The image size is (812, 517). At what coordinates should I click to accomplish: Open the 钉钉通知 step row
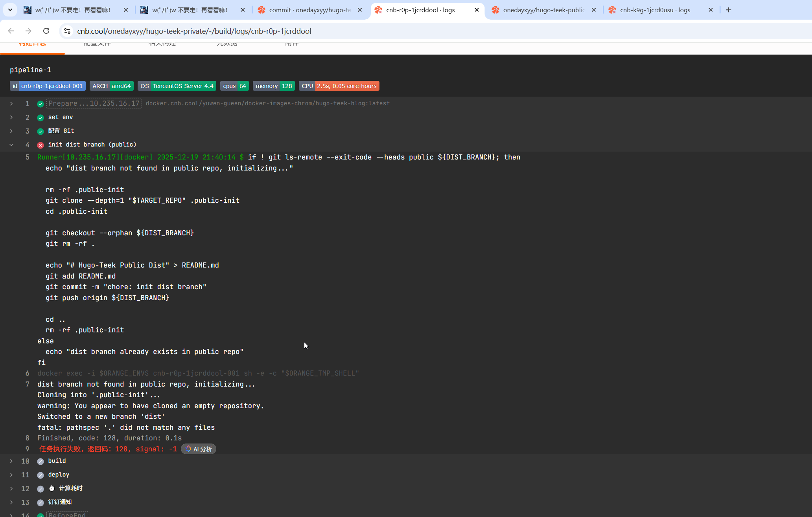tap(60, 502)
